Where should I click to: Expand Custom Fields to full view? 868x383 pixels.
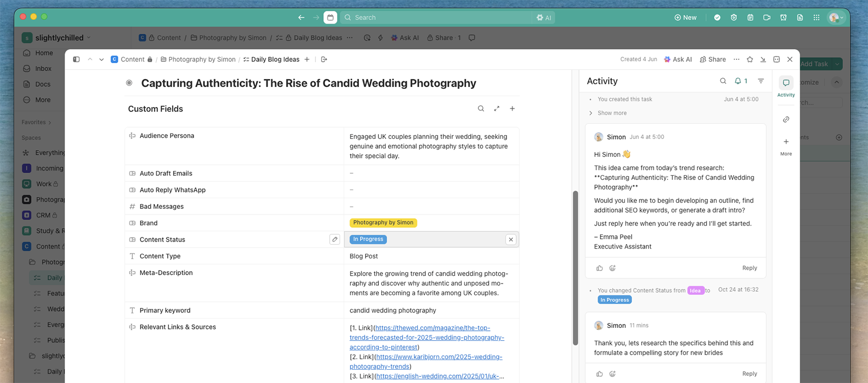point(496,109)
